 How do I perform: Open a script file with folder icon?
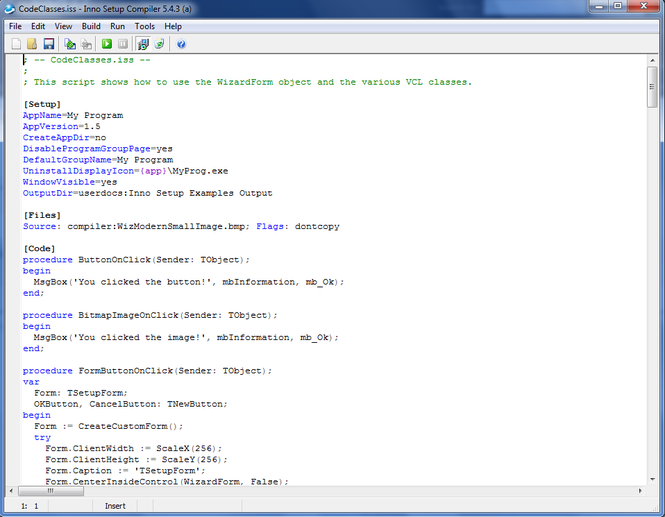[32, 44]
